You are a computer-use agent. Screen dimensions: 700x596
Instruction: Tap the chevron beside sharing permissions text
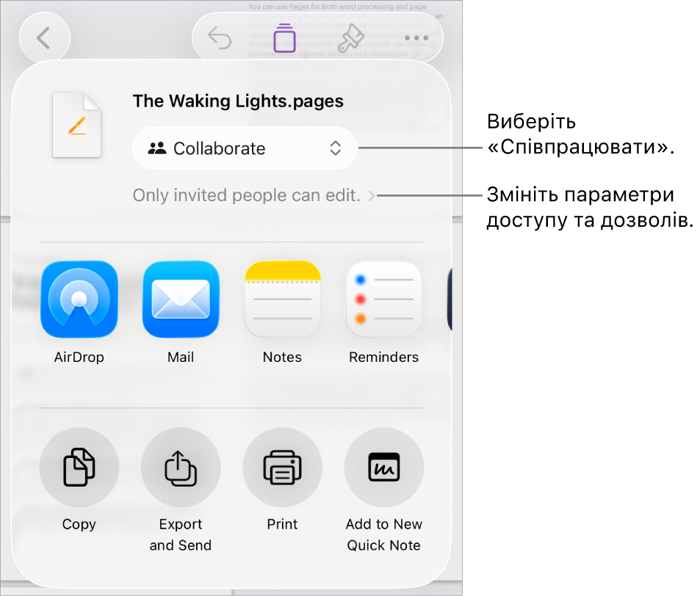coord(371,195)
